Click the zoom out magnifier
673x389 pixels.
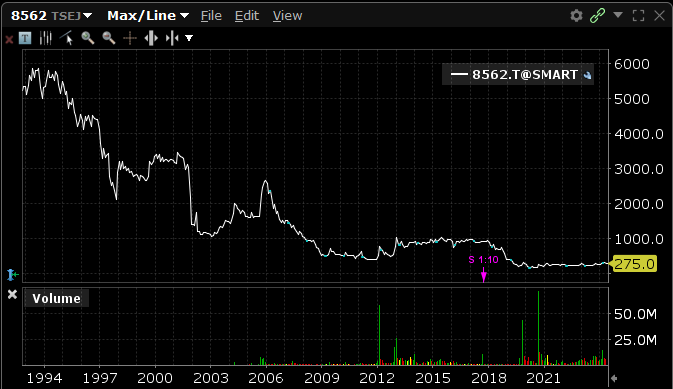coord(109,39)
